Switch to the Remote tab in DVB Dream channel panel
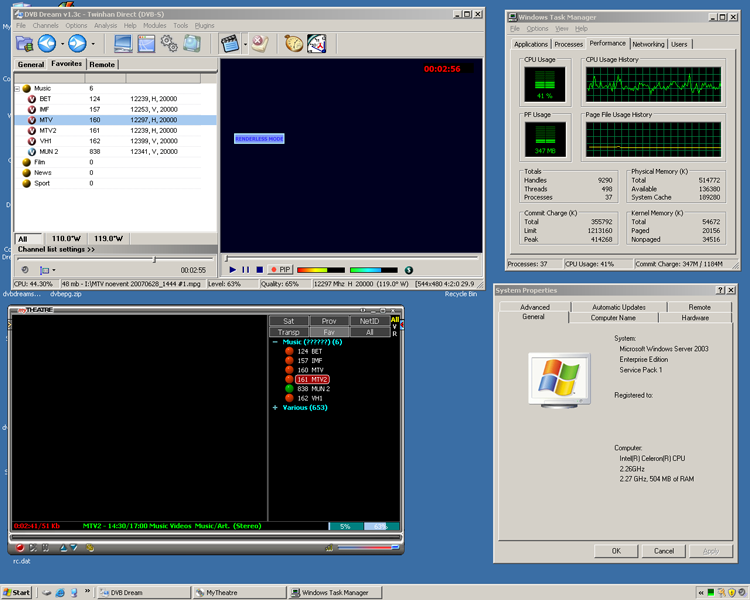750x600 pixels. (x=102, y=64)
